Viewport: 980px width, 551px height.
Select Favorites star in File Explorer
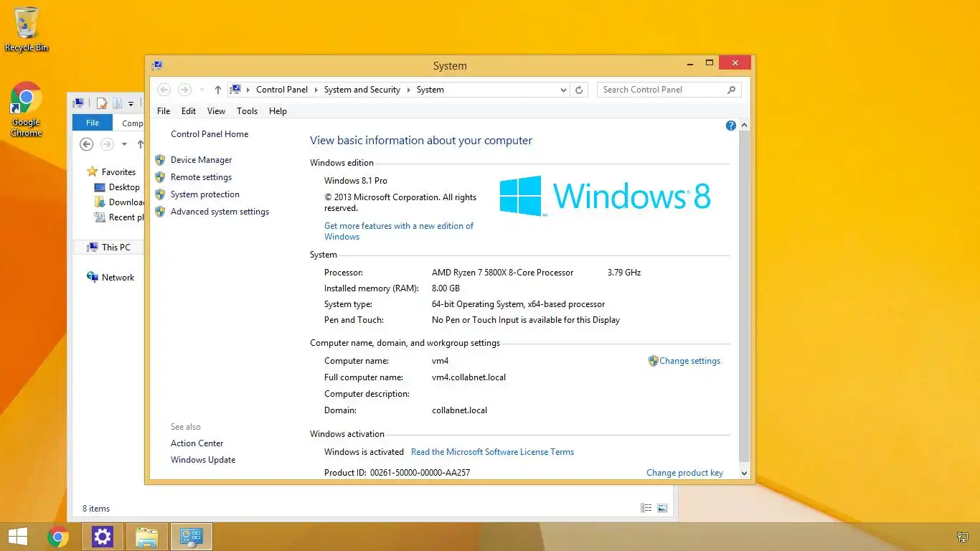click(92, 171)
